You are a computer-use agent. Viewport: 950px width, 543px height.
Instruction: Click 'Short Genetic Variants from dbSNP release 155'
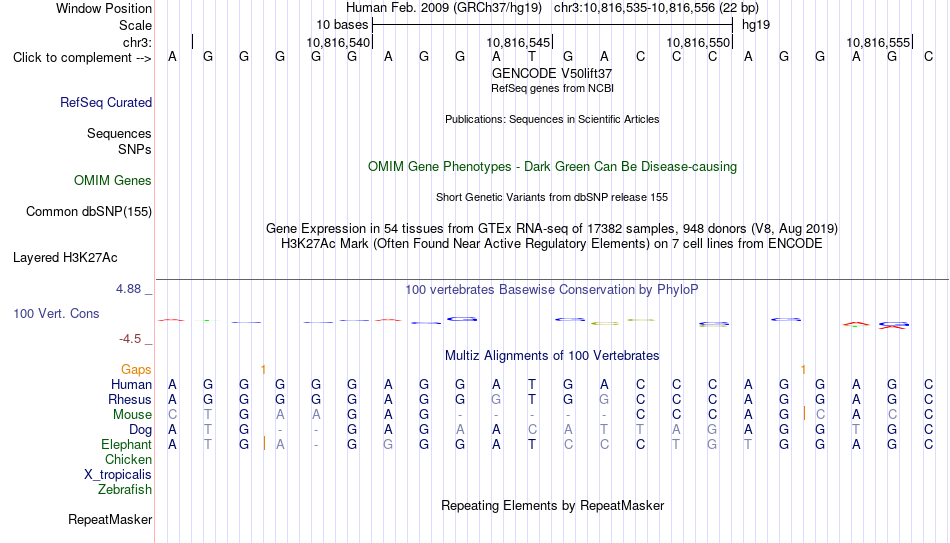click(552, 198)
